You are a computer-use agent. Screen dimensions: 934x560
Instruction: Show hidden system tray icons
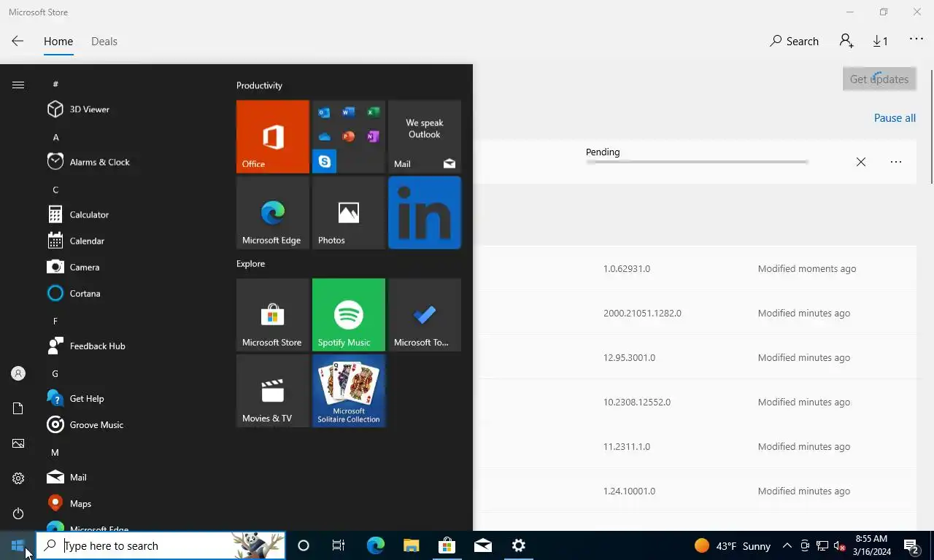coord(787,546)
